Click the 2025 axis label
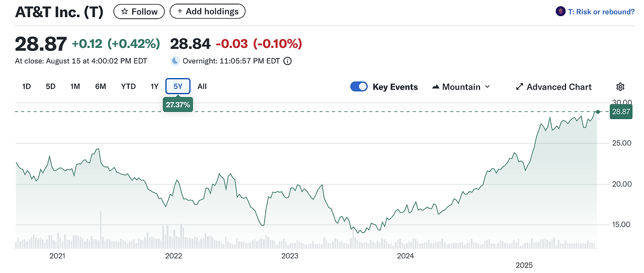This screenshot has width=644, height=273. pyautogui.click(x=524, y=265)
